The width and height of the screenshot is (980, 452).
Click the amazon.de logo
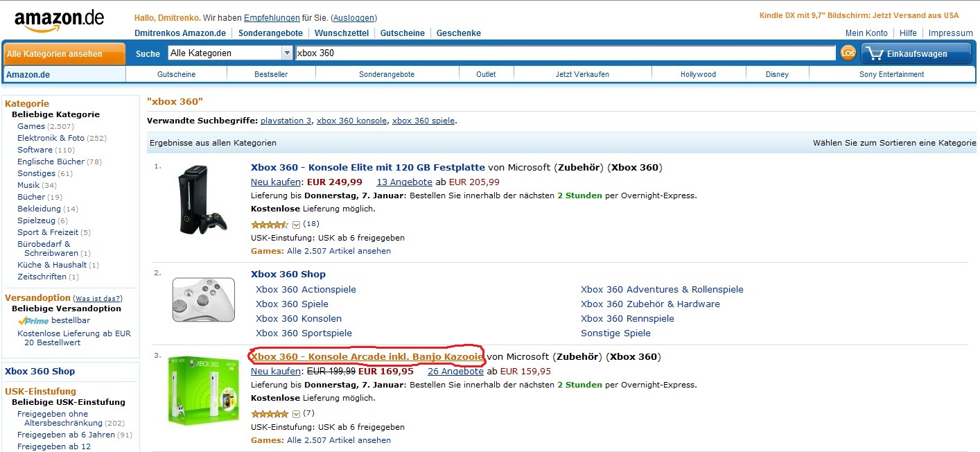coord(59,20)
